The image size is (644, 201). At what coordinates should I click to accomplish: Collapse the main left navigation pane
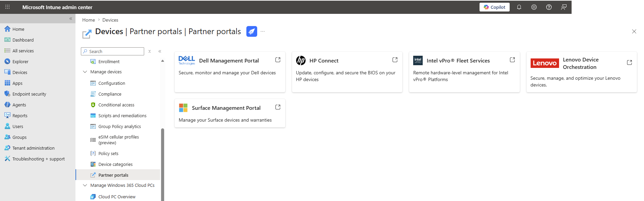click(71, 19)
